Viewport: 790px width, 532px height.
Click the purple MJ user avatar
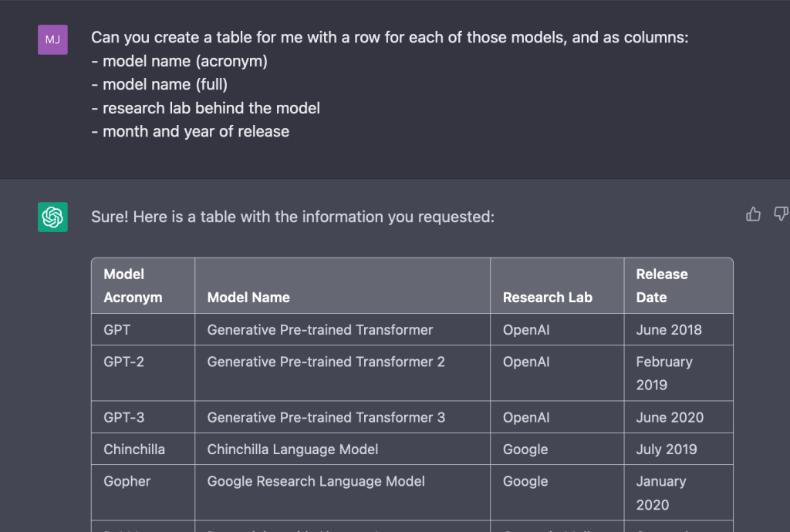click(x=52, y=39)
